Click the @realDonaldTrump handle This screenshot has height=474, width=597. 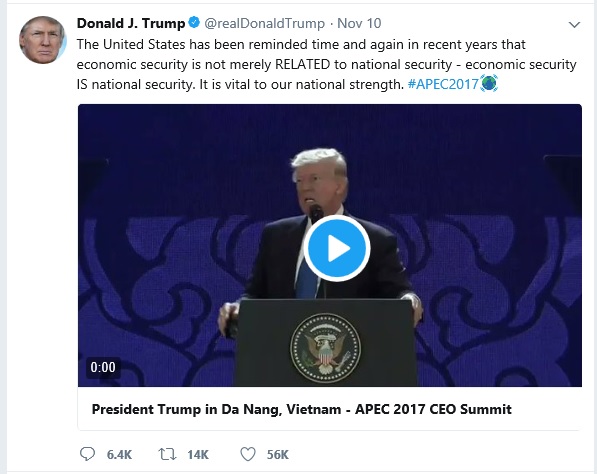pyautogui.click(x=265, y=23)
